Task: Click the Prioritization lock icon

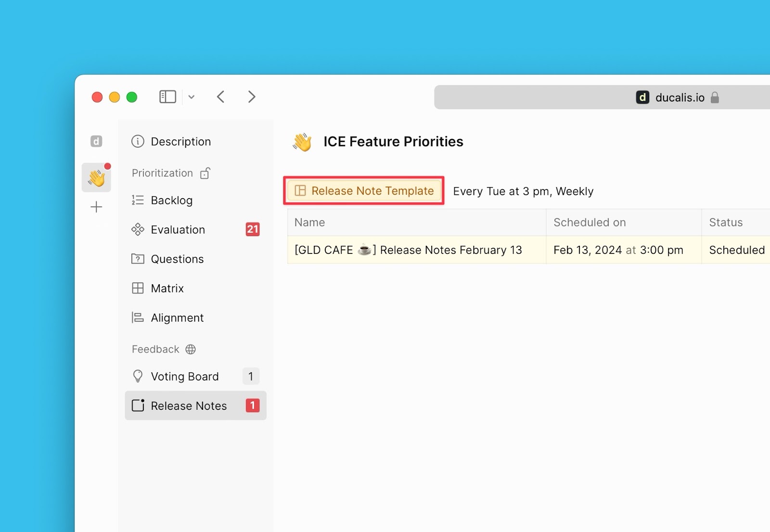Action: click(205, 173)
